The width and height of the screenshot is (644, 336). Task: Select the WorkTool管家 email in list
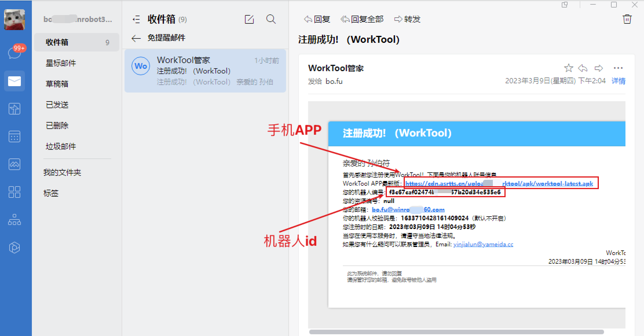[205, 71]
